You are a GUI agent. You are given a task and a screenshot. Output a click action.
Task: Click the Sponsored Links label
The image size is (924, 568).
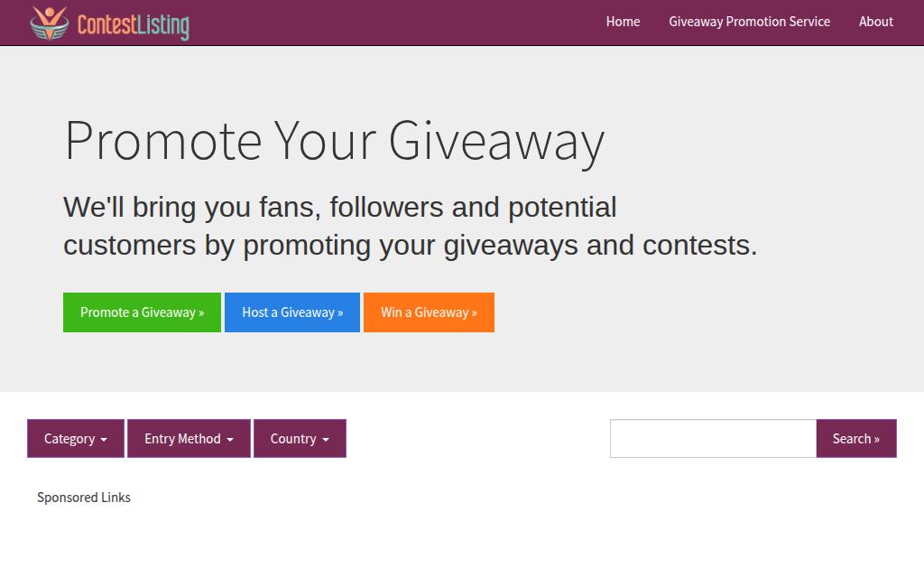(x=84, y=498)
